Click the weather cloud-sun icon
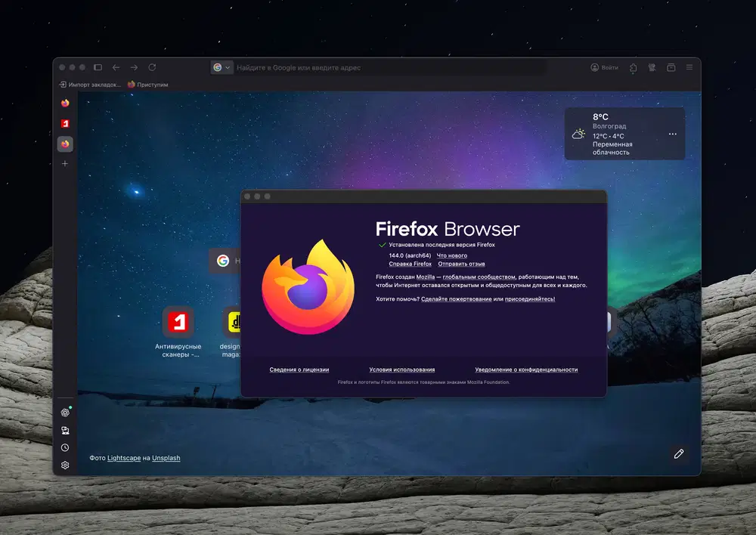 [x=578, y=134]
